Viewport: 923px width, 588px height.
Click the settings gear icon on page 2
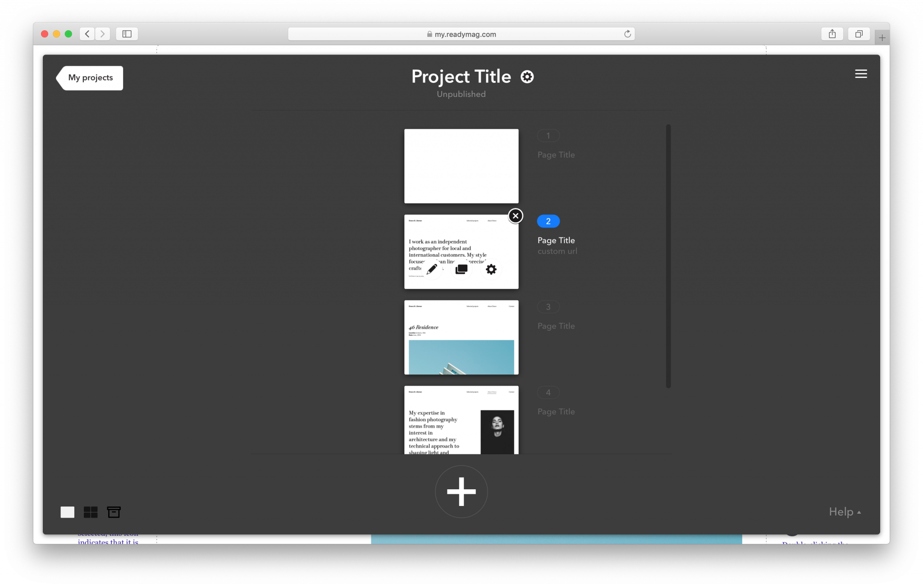491,269
